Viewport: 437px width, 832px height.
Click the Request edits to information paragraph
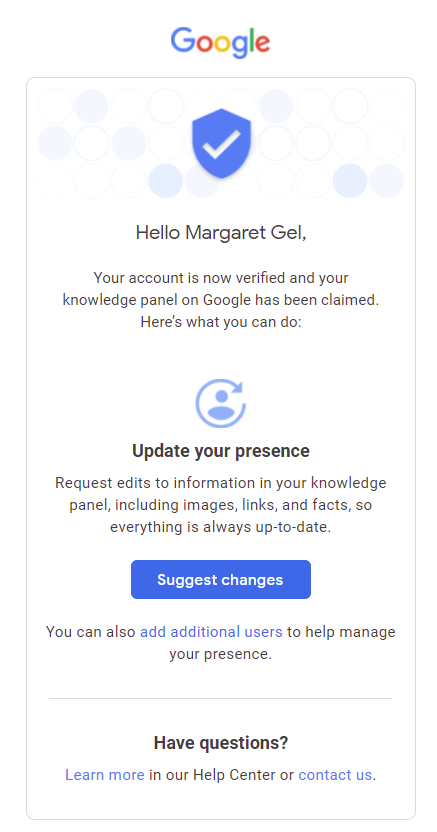221,506
